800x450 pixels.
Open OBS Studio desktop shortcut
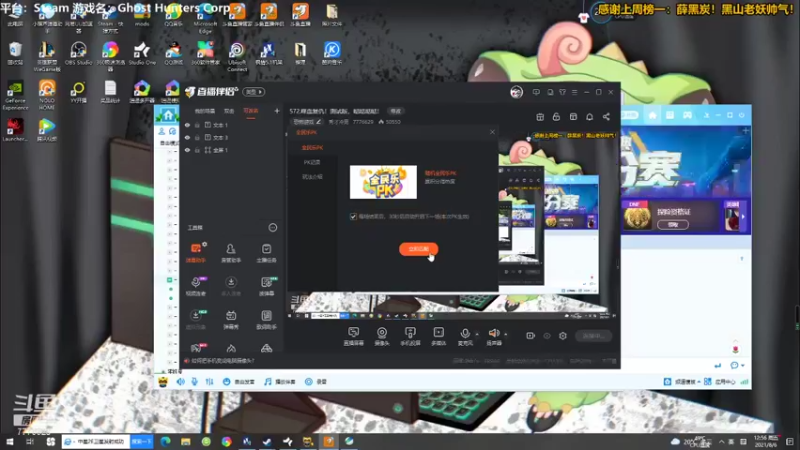point(78,53)
